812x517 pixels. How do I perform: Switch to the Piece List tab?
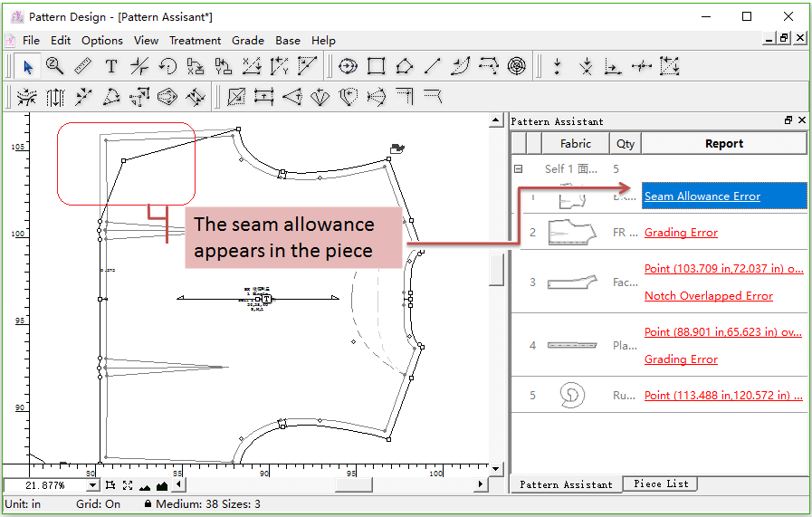pyautogui.click(x=661, y=484)
